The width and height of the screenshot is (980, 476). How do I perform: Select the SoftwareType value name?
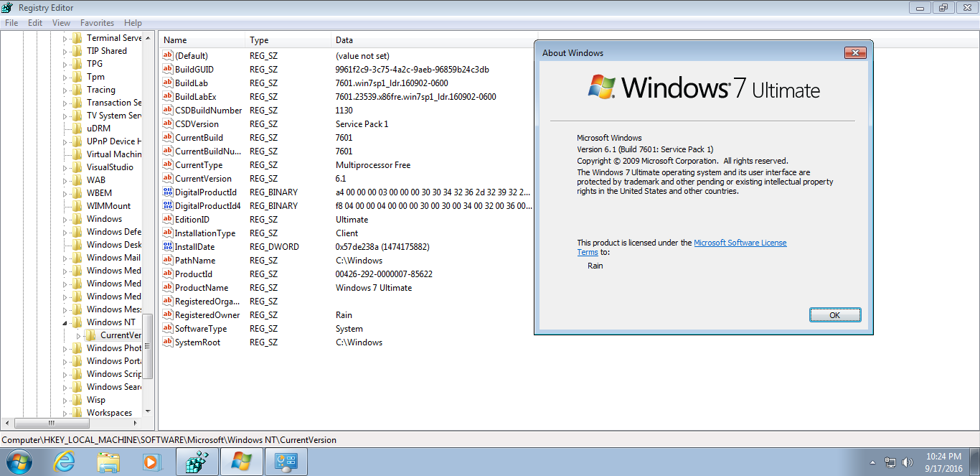(x=201, y=329)
